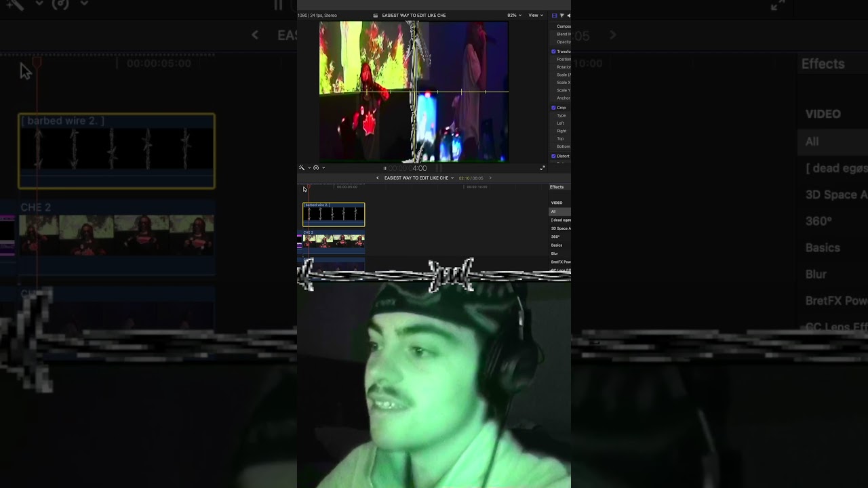Click the crop Left parameter row
Image resolution: width=868 pixels, height=488 pixels.
(561, 123)
